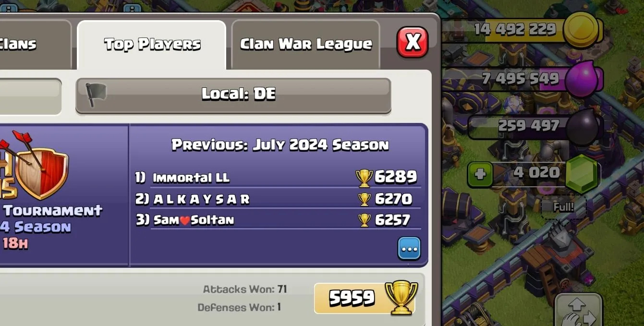Tap the purple elixir drop icon
Screen dimensions: 644x326
point(582,79)
